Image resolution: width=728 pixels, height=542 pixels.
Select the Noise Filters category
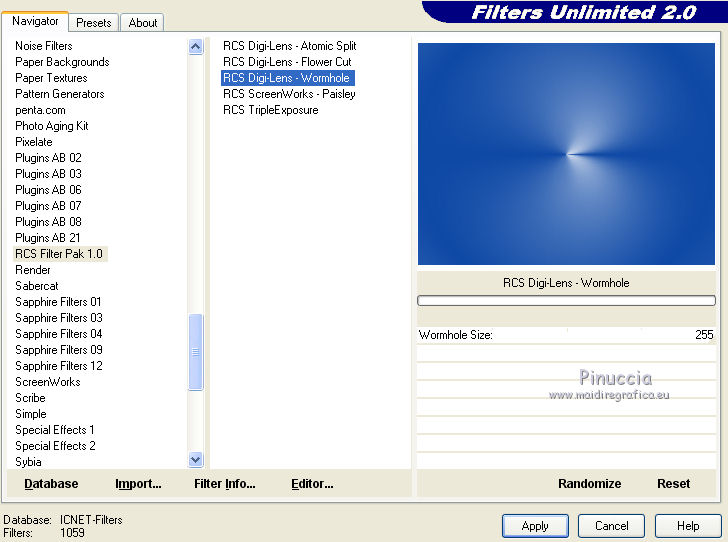point(44,46)
